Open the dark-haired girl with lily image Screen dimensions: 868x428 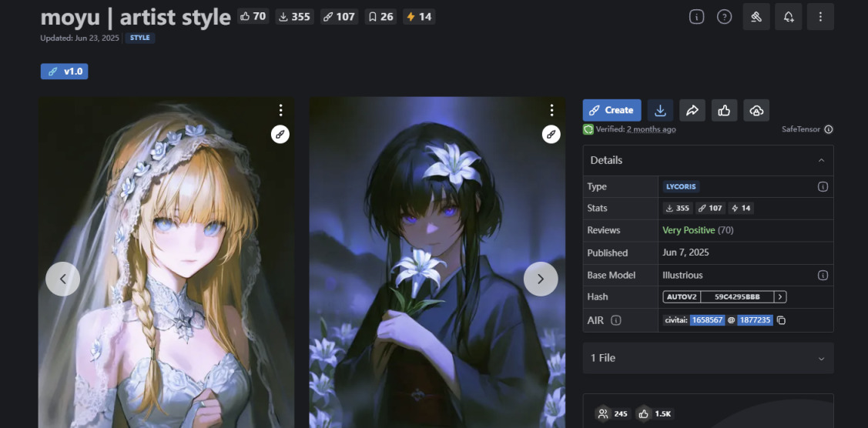[x=437, y=262]
